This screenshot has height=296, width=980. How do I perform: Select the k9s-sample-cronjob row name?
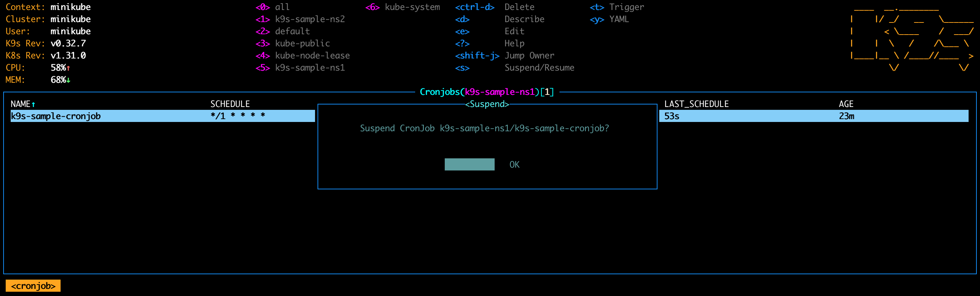click(x=56, y=116)
